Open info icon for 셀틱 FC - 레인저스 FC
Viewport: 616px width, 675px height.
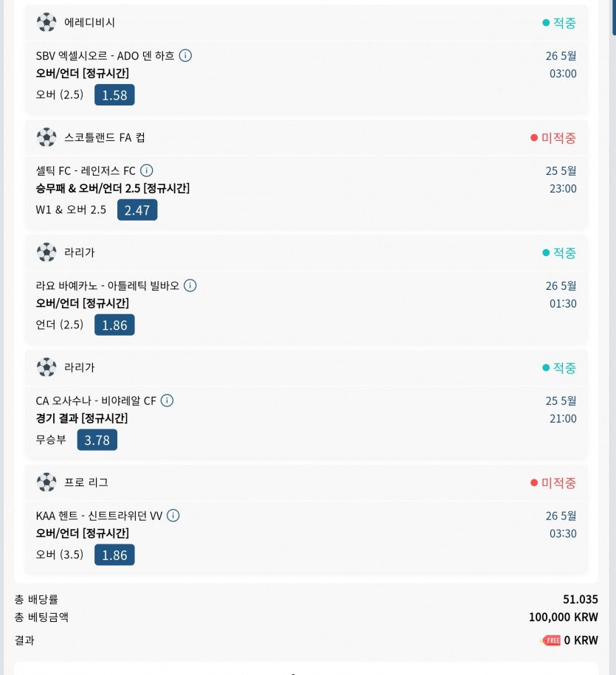click(x=147, y=170)
